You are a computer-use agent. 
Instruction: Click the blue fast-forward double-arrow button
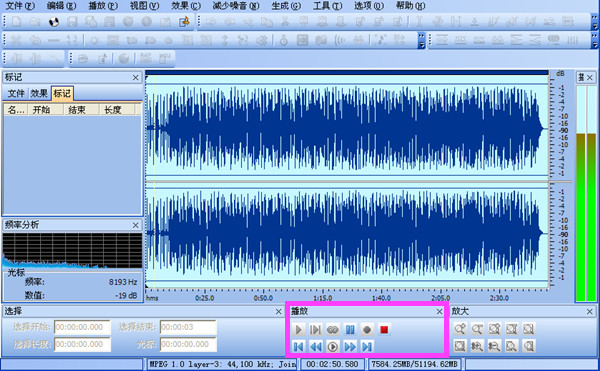tap(350, 347)
